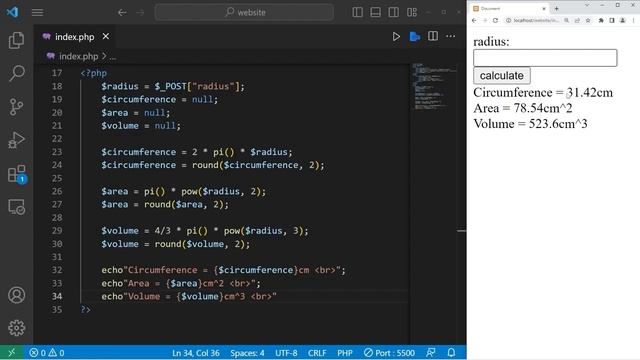Open the Run and Debug view
Viewport: 640px width, 360px height.
(16, 140)
